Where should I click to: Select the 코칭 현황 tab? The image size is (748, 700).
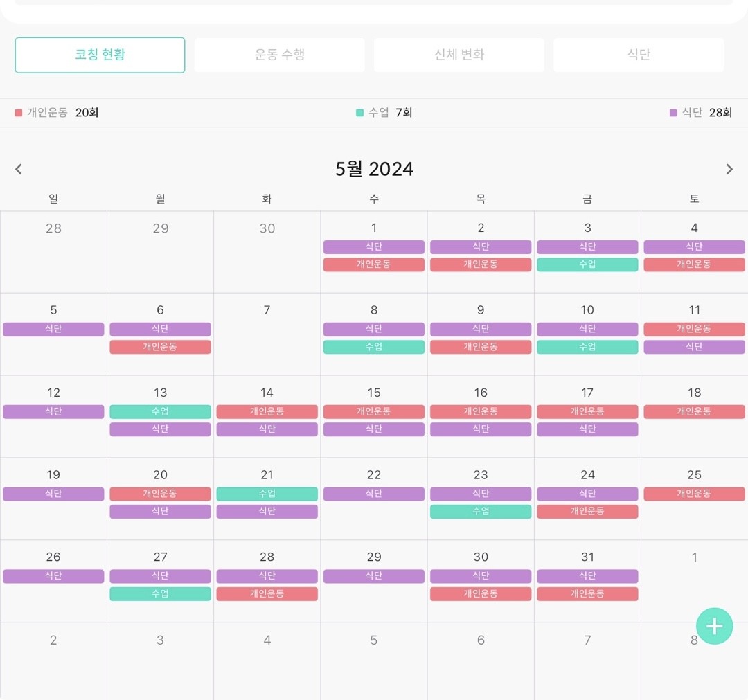pyautogui.click(x=100, y=55)
